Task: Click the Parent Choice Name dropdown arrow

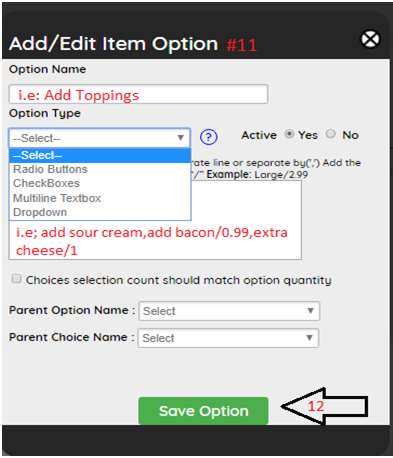Action: click(x=309, y=338)
